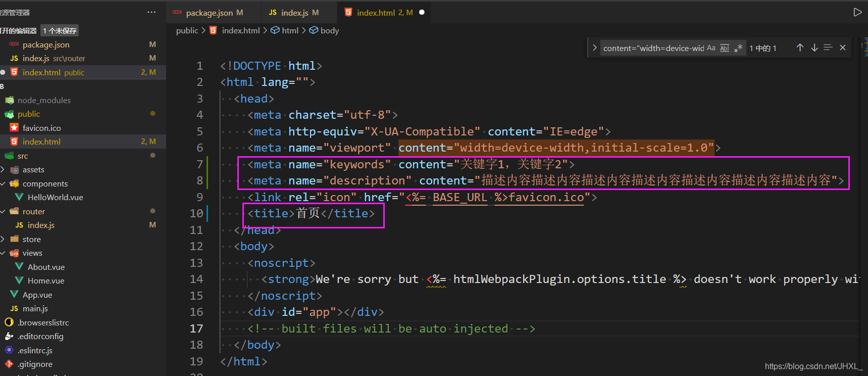Click the html breadcrumb segment
Viewport: 868px width, 376px height.
click(x=290, y=30)
